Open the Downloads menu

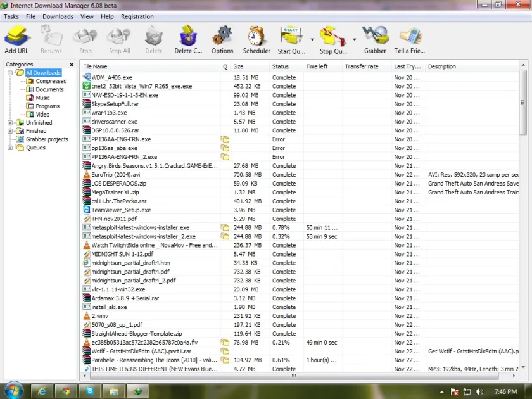coord(58,16)
